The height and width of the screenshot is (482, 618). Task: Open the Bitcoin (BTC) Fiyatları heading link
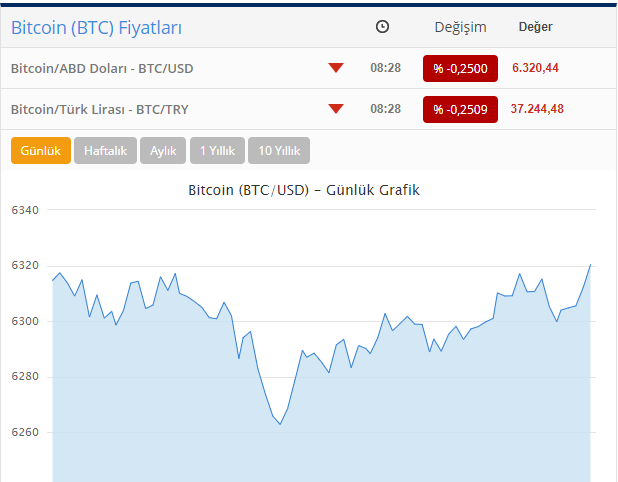coord(96,28)
